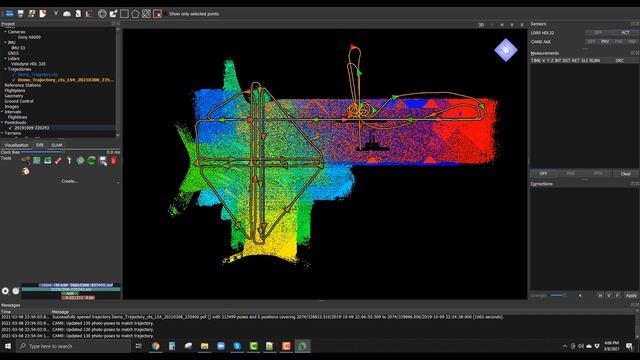Collapse the IMU tree node
Screen dimensions: 640x360
tap(5, 42)
